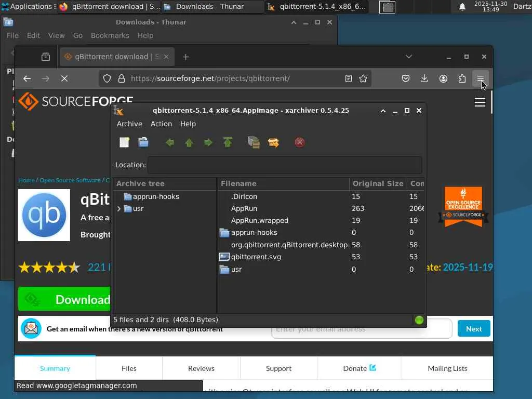Viewport: 532px width, 399px height.
Task: Create new archive in xarchiver toolbar
Action: click(x=124, y=142)
